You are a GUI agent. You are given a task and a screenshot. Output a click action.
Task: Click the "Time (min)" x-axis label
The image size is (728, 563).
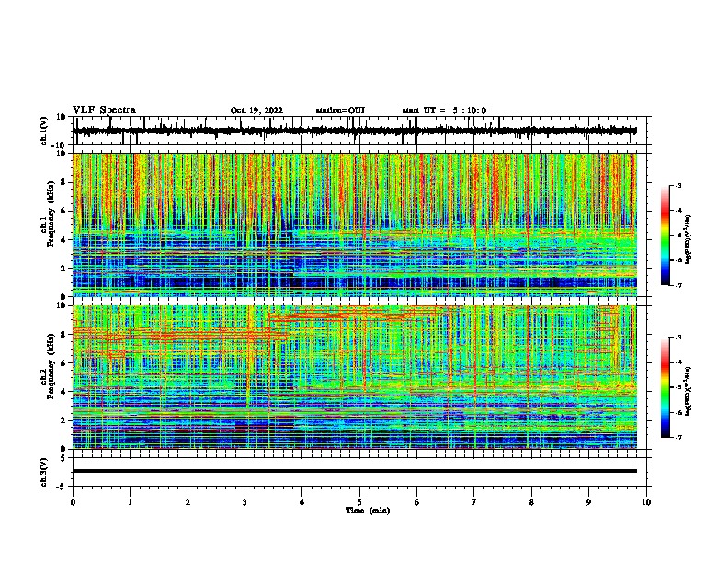[x=368, y=511]
